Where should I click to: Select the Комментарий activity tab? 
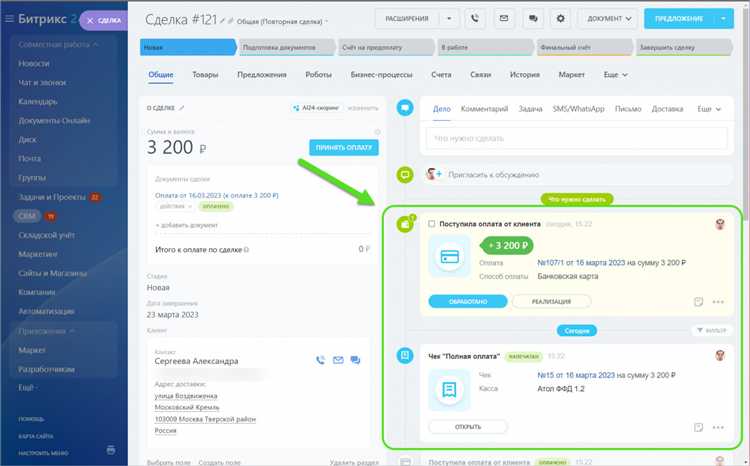point(484,109)
